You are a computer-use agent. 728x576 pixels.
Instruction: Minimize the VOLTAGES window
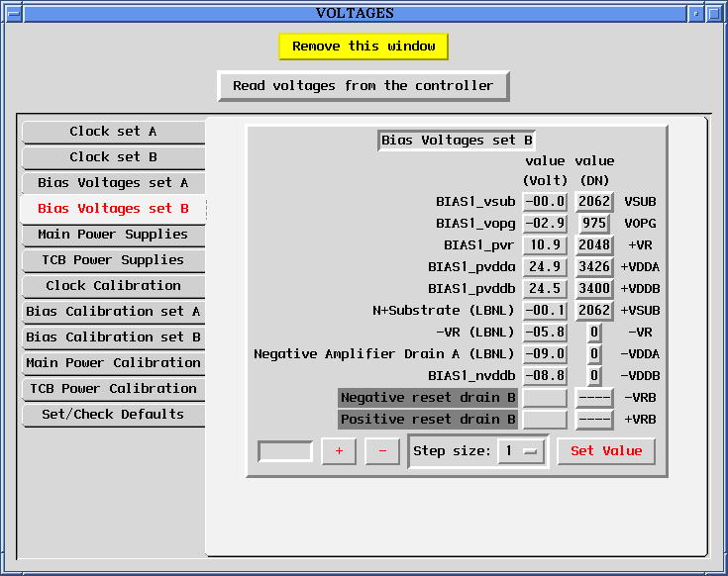(x=695, y=14)
